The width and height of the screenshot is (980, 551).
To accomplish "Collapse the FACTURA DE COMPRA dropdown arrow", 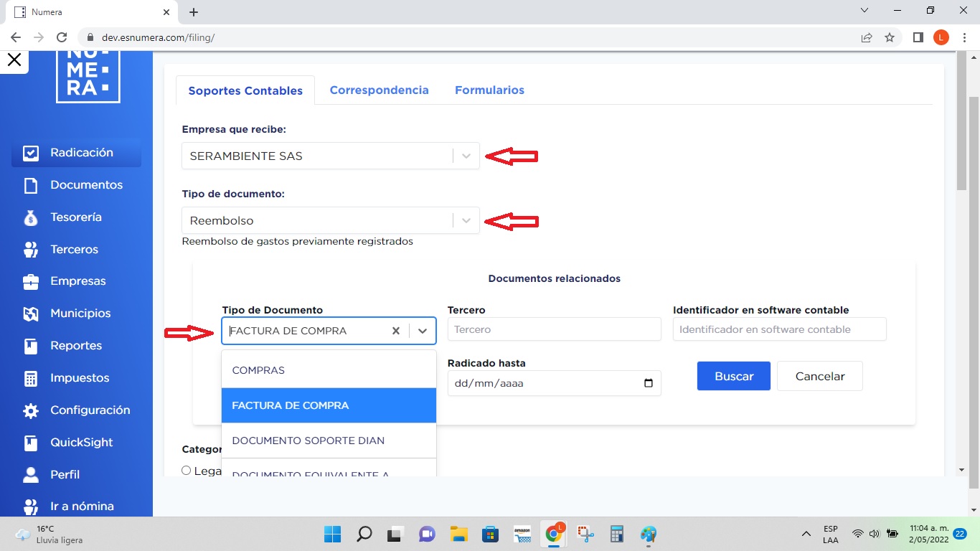I will tap(423, 331).
